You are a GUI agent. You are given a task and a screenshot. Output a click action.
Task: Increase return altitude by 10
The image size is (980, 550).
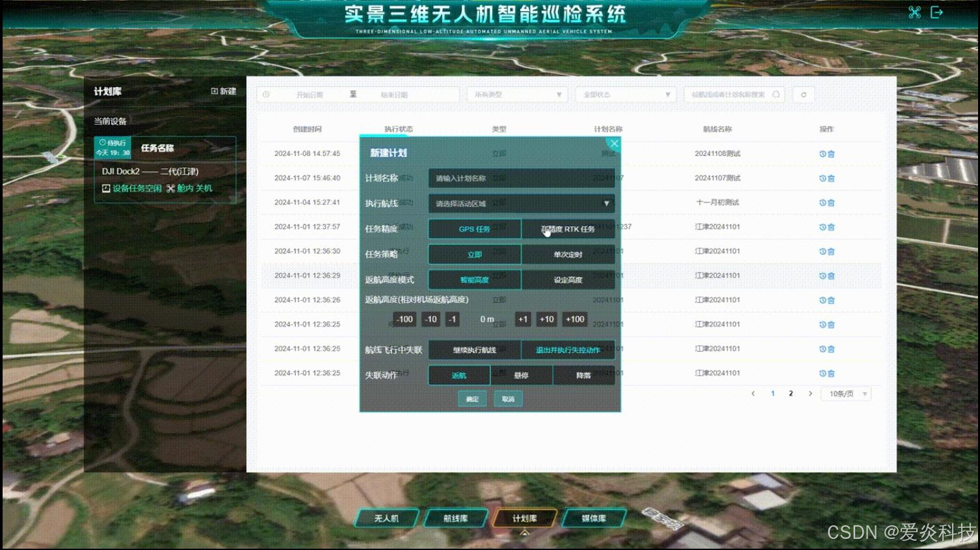[547, 319]
